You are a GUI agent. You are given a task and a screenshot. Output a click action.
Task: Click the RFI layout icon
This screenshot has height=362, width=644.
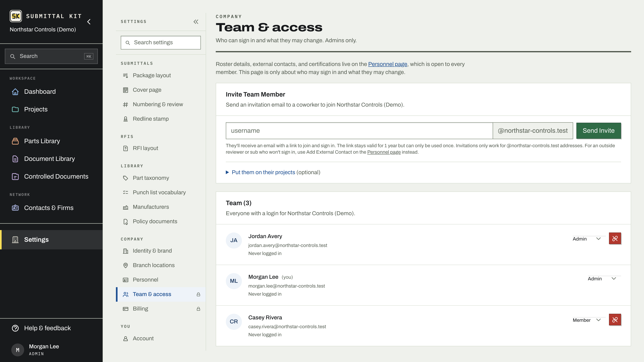pyautogui.click(x=126, y=148)
